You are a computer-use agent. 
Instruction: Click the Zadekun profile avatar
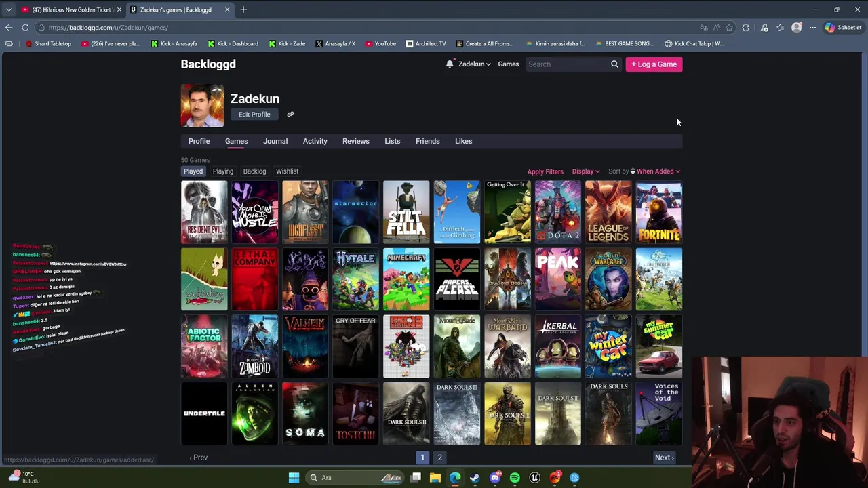(x=202, y=106)
